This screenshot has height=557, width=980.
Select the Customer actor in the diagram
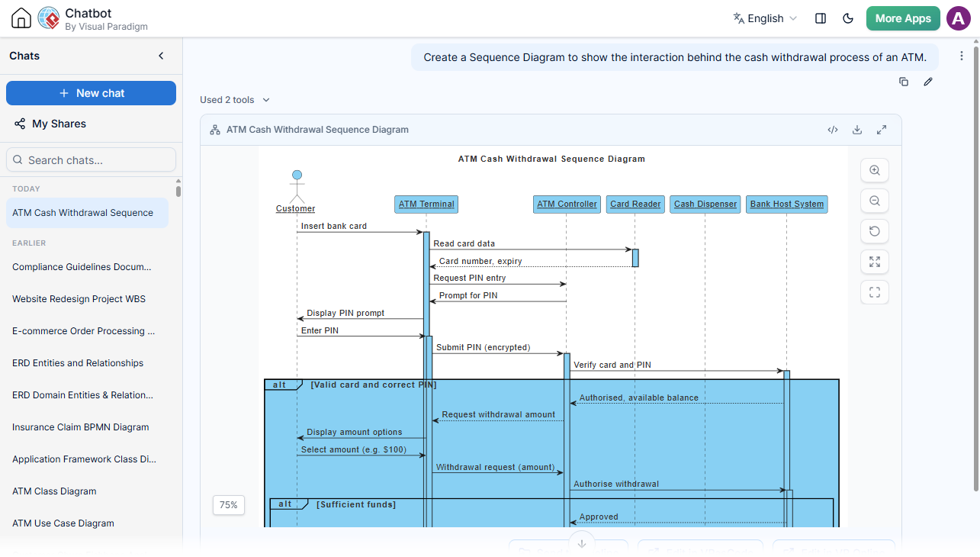tap(296, 192)
